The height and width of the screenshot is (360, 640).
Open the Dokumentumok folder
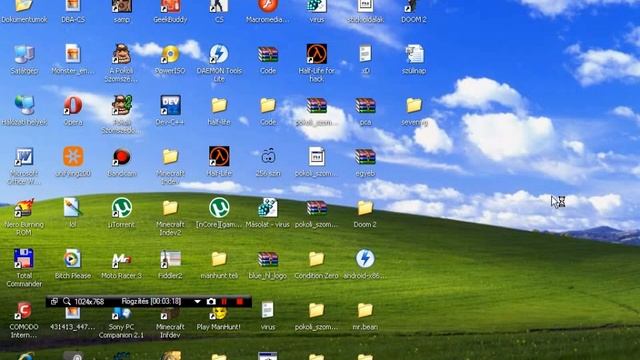(x=24, y=7)
